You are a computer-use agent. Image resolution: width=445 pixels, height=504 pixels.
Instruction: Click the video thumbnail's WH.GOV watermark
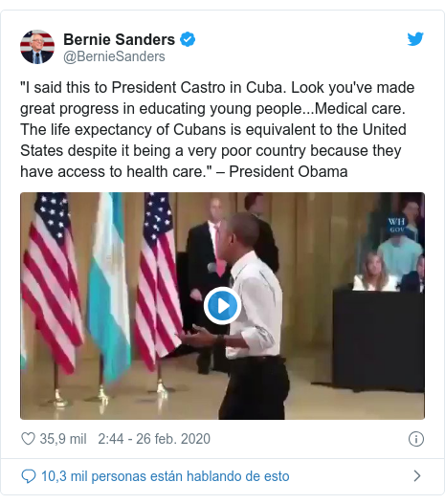coord(396,225)
